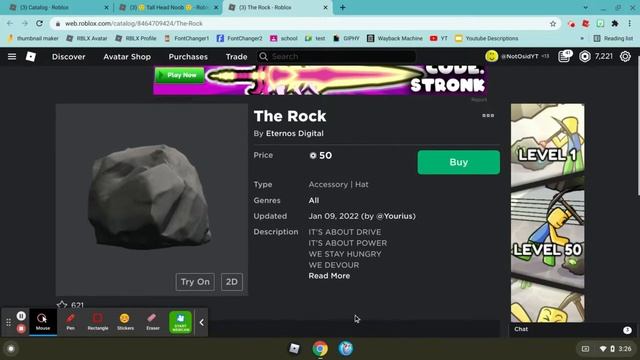
Task: Open the Roblox notifications icon
Action: [x=564, y=56]
